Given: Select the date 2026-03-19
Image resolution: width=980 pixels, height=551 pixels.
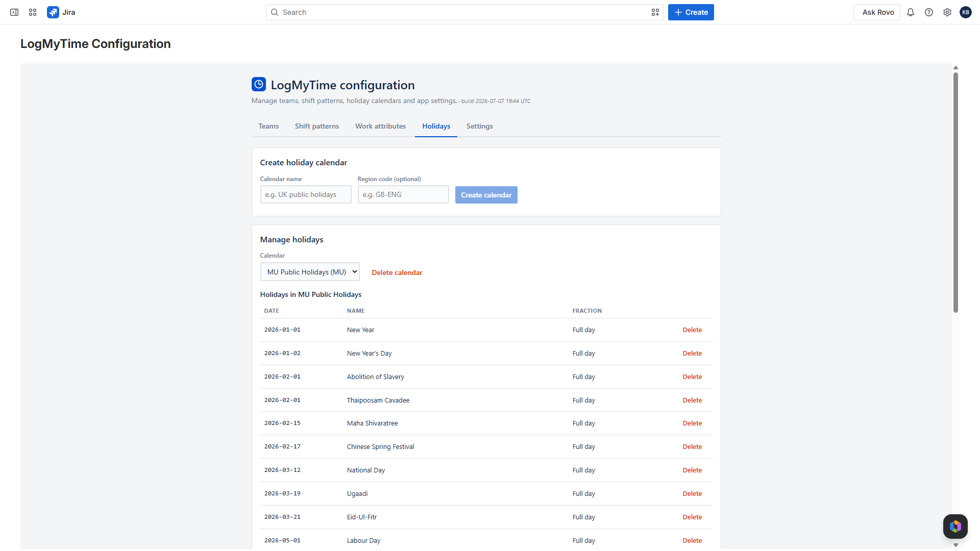Looking at the screenshot, I should [x=282, y=494].
